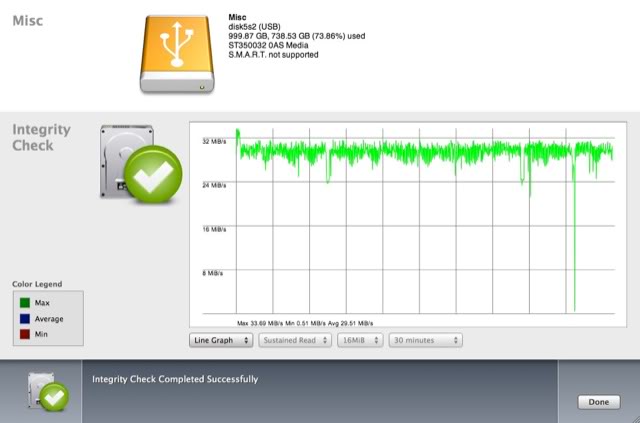Click the large Misc section heading
Viewport: 640px width, 423px height.
28,20
